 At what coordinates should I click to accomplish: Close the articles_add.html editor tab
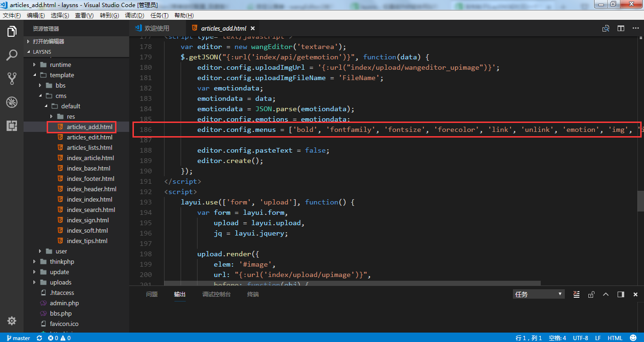[x=253, y=29]
